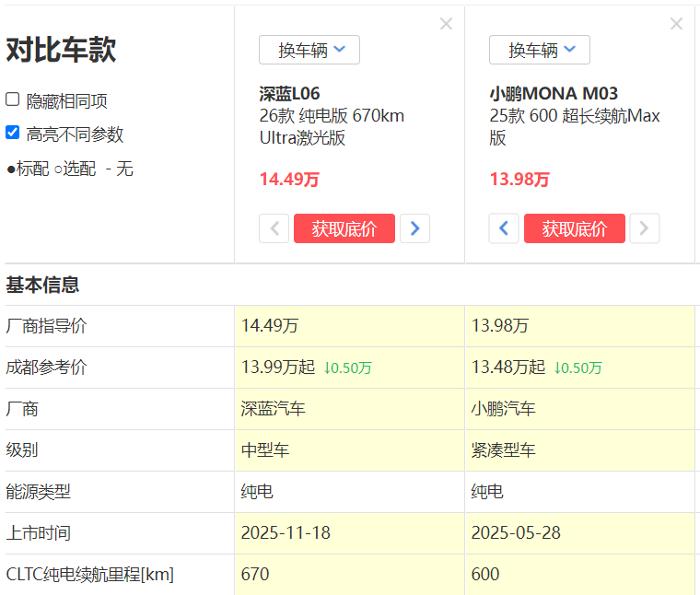700x595 pixels.
Task: Enable the 隐藏相同项 checkbox
Action: 13,99
